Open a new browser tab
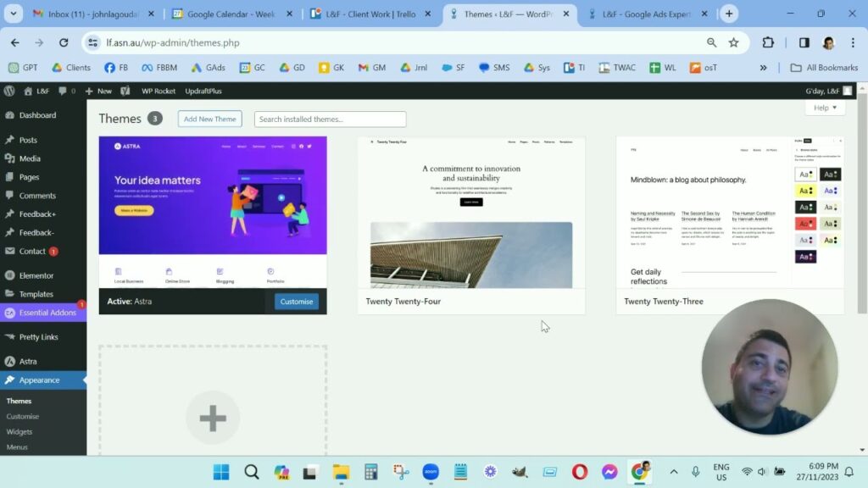 [729, 14]
